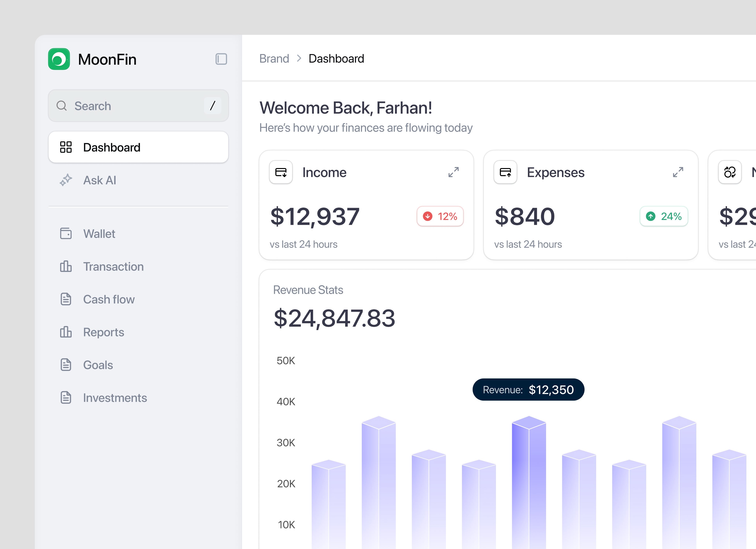The image size is (756, 549).
Task: Click the Wallet sidebar icon
Action: [66, 233]
